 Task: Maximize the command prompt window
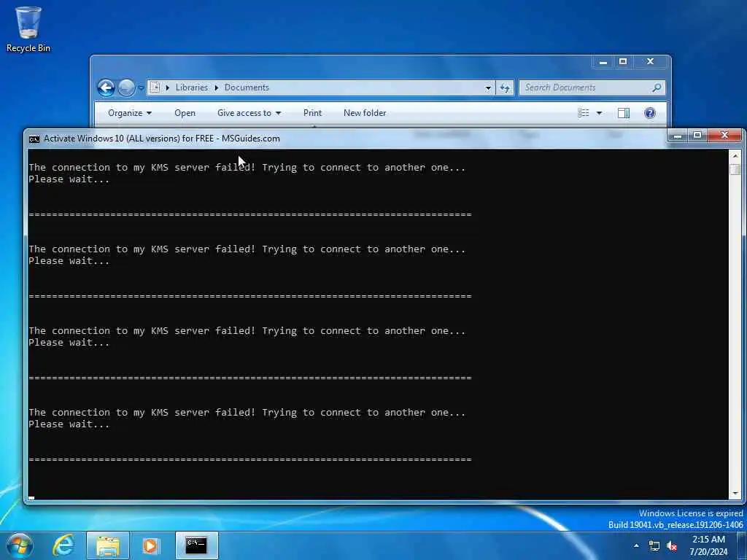point(697,136)
